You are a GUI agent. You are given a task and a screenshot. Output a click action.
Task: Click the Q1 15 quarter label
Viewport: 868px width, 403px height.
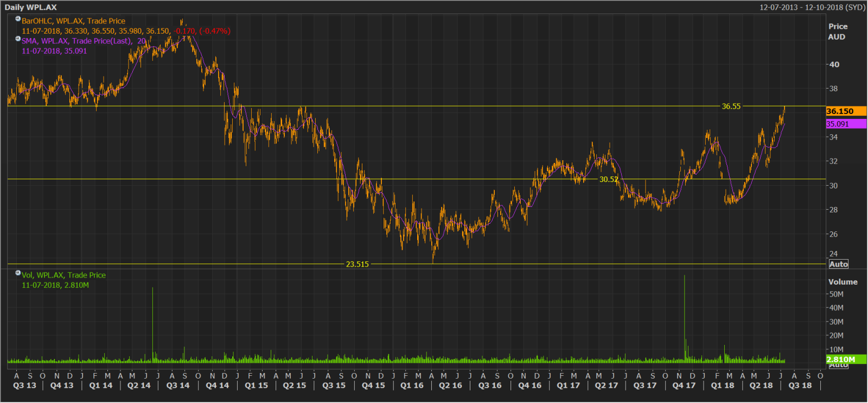[x=257, y=386]
